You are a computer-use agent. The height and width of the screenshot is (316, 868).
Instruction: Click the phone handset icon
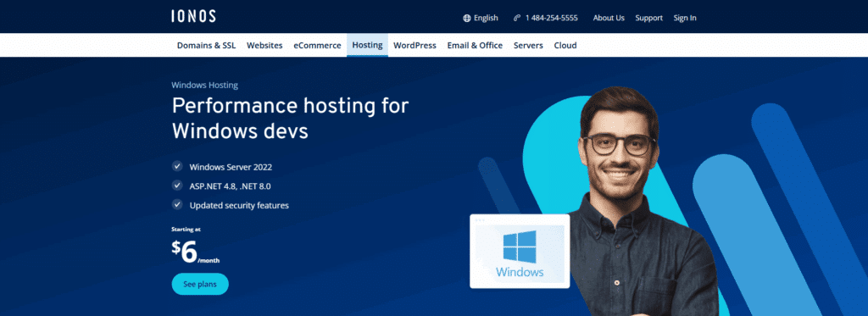click(517, 19)
